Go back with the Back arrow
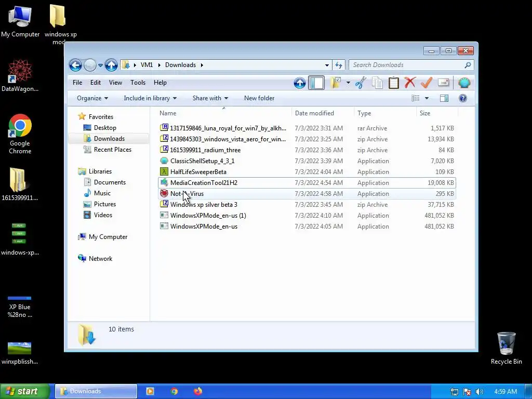Screen dimensions: 532x399 tap(75, 65)
